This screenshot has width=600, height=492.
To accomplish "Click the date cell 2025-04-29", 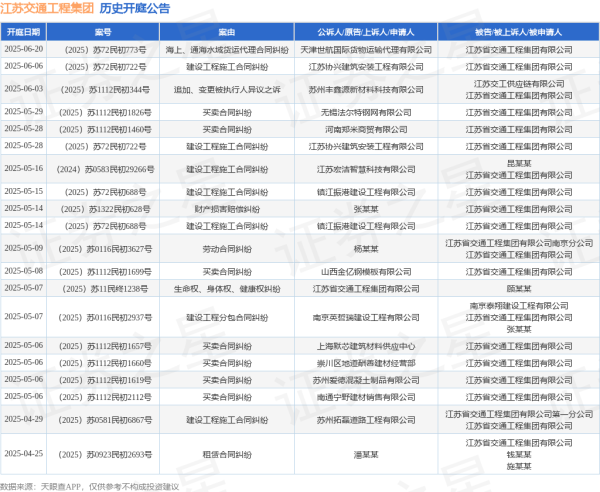I will [24, 419].
